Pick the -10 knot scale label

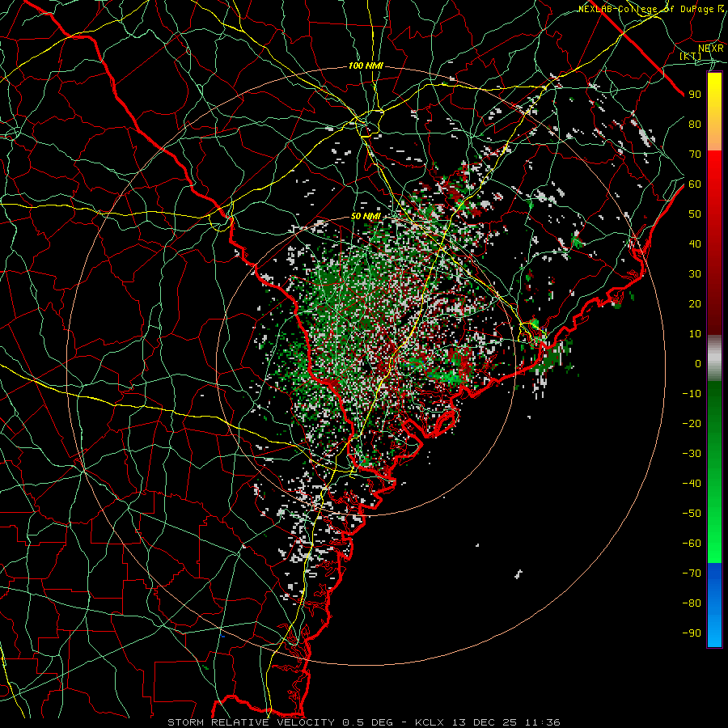click(x=692, y=394)
